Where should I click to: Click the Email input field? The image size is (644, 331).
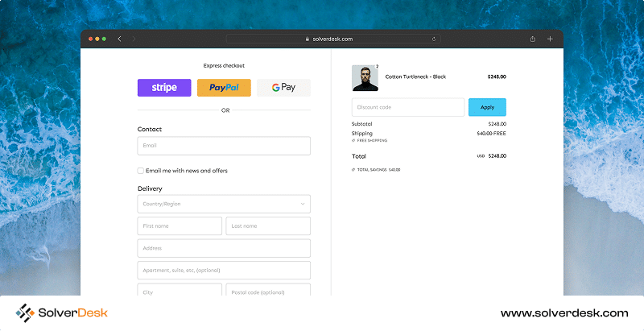coord(224,146)
